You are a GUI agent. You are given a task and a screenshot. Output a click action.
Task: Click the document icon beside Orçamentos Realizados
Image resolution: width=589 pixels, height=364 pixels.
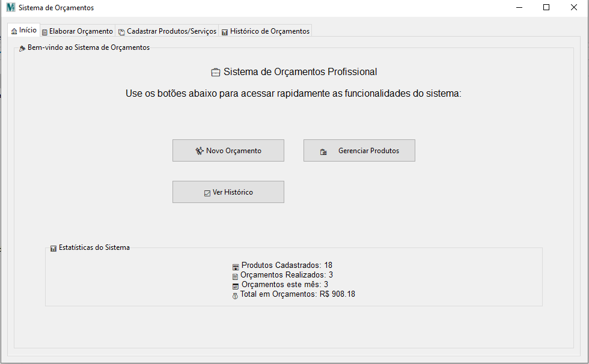click(235, 276)
